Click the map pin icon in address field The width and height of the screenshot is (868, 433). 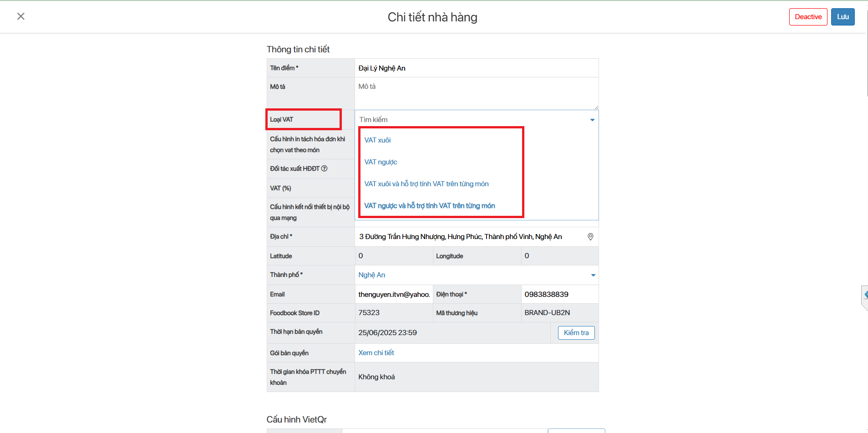click(x=590, y=237)
